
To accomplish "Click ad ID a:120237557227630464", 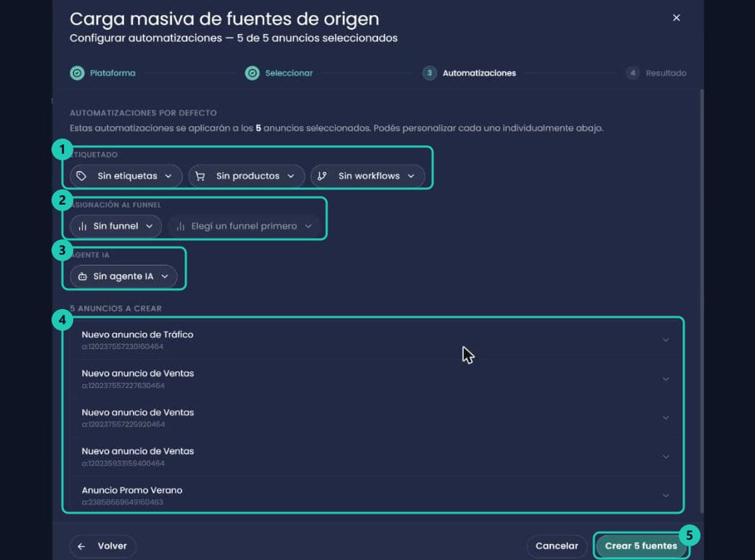I will tap(123, 385).
